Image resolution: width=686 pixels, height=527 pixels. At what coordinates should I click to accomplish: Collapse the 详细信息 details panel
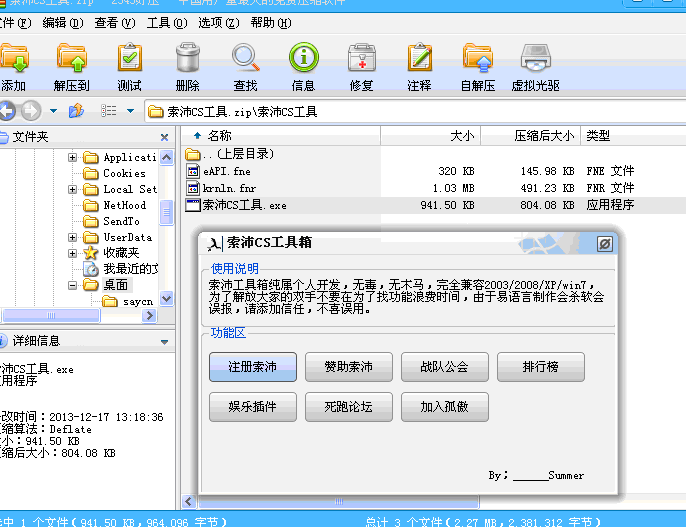click(165, 341)
